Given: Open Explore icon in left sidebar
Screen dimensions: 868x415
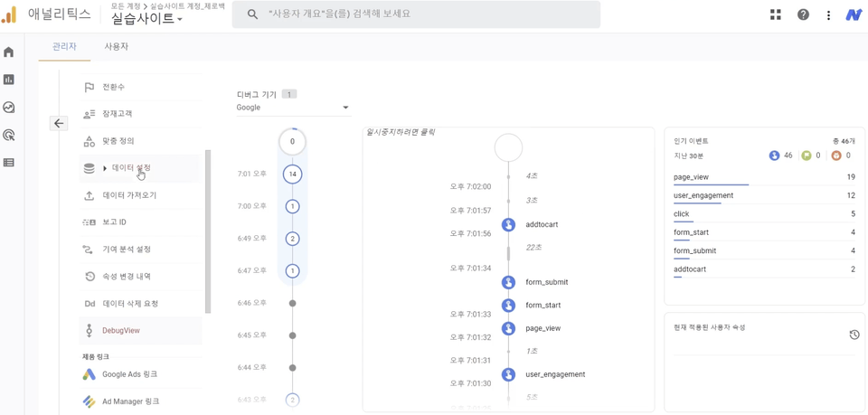Looking at the screenshot, I should click(9, 108).
